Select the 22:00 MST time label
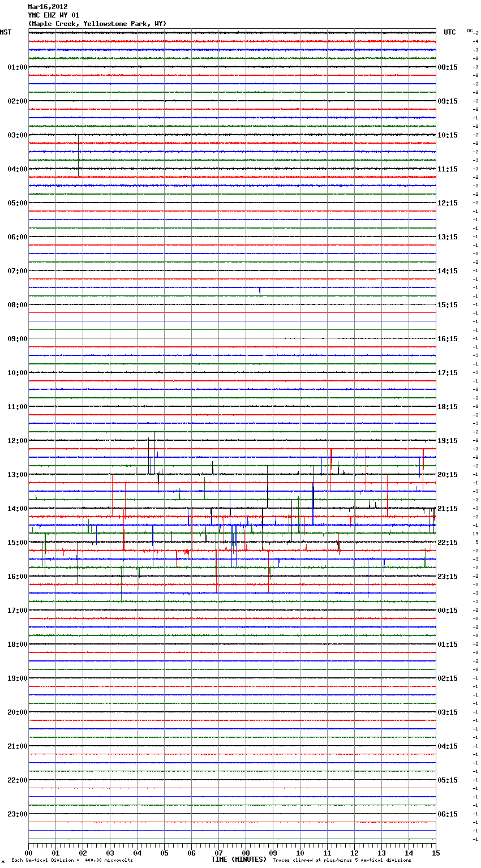This screenshot has height=868, width=481. point(17,780)
